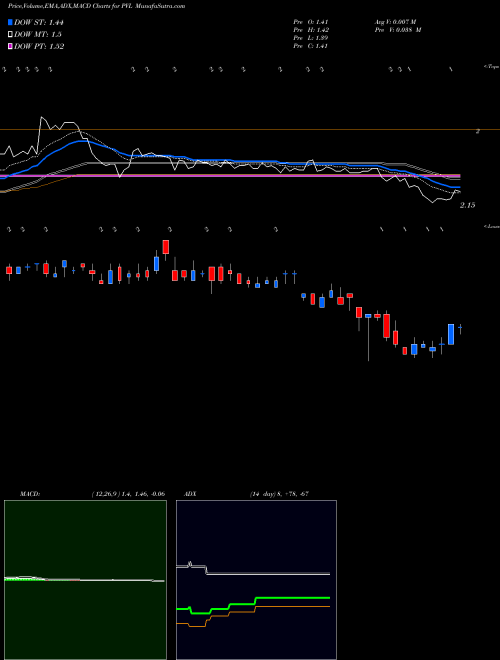Click the 'Pre L: 1.39' value
The width and height of the screenshot is (500, 660).
coord(311,38)
